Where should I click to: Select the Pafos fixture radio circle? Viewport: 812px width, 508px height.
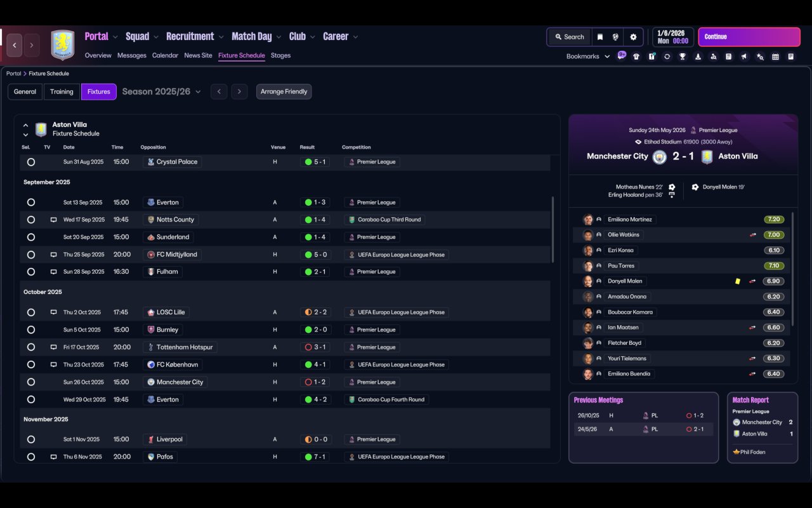[x=31, y=457]
